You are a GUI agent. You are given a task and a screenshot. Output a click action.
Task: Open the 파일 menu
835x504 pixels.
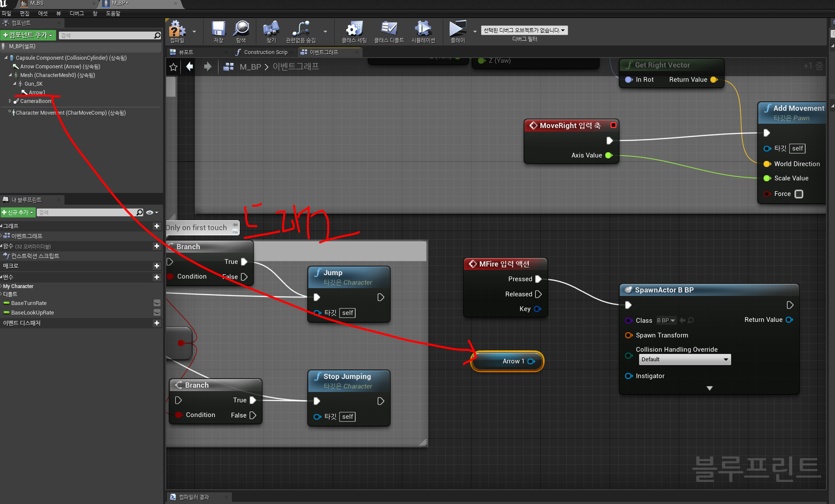[x=6, y=13]
